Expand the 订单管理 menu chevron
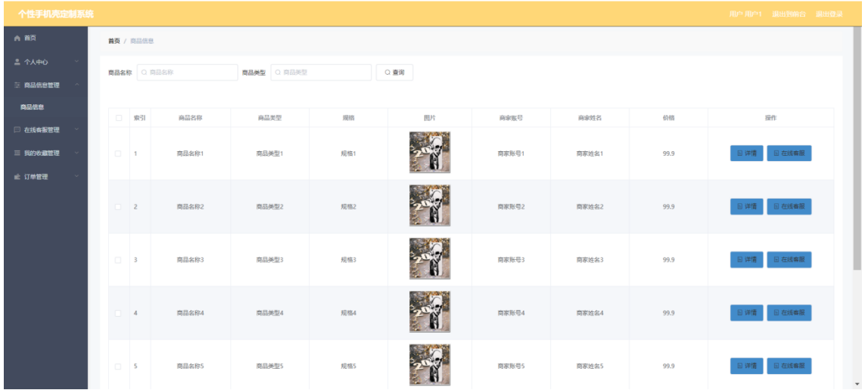The width and height of the screenshot is (868, 390). click(76, 177)
